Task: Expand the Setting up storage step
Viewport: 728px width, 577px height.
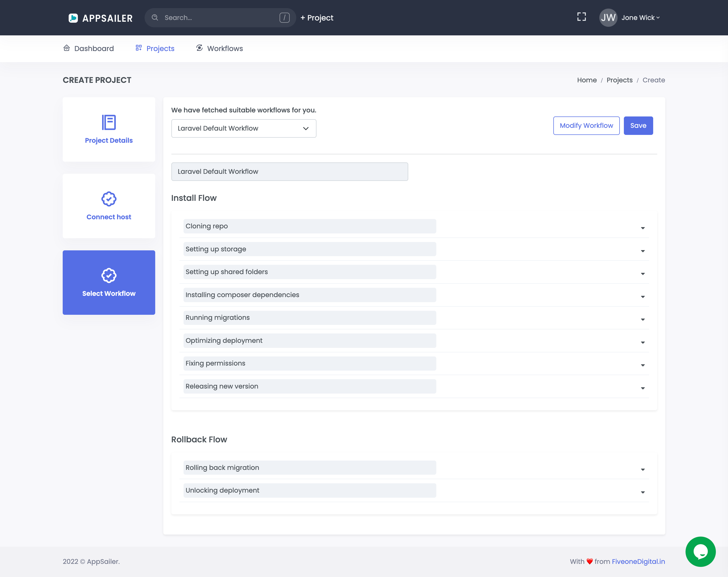Action: 643,251
